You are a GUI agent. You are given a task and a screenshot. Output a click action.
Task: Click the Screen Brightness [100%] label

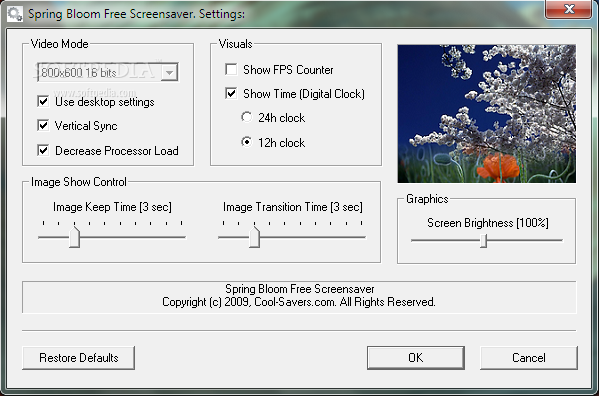(x=488, y=223)
